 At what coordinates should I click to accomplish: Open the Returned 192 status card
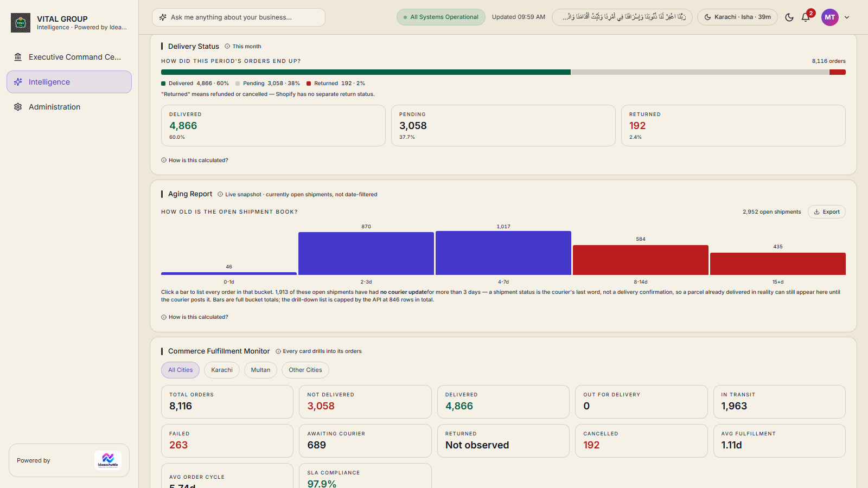[733, 125]
